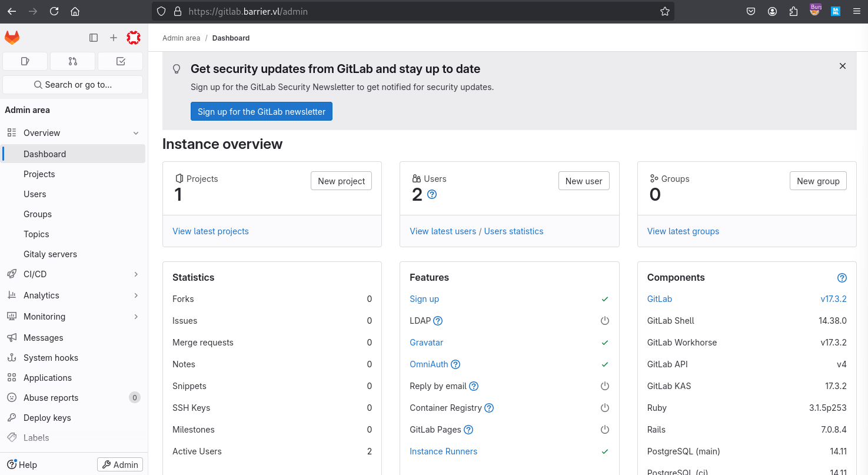Open merge requests icon in sidebar
This screenshot has height=475, width=868.
pos(73,61)
